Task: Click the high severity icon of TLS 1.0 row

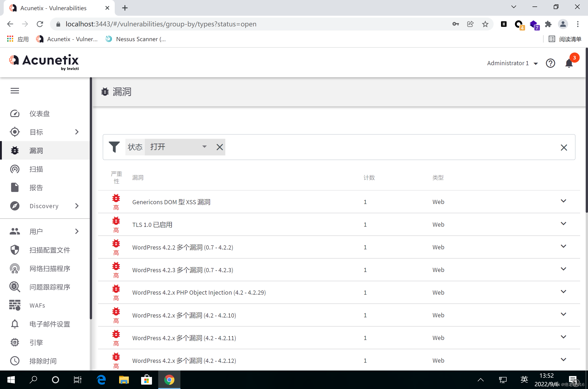Action: click(116, 221)
